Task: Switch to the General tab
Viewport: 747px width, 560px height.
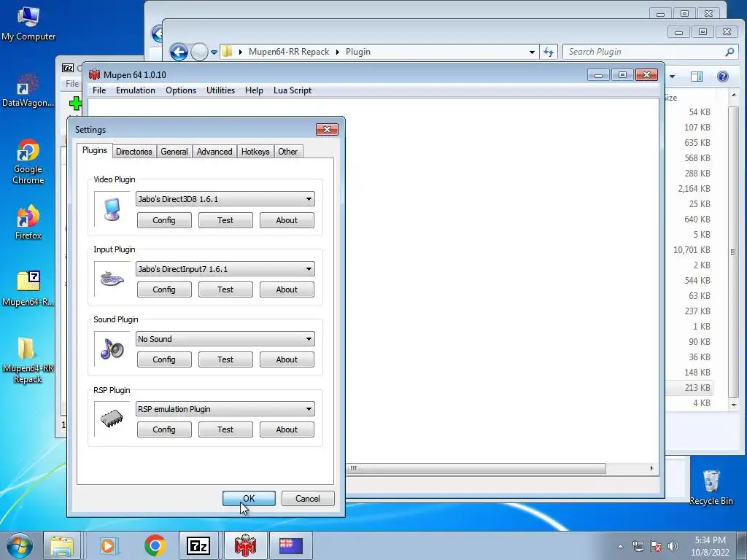Action: click(x=174, y=152)
